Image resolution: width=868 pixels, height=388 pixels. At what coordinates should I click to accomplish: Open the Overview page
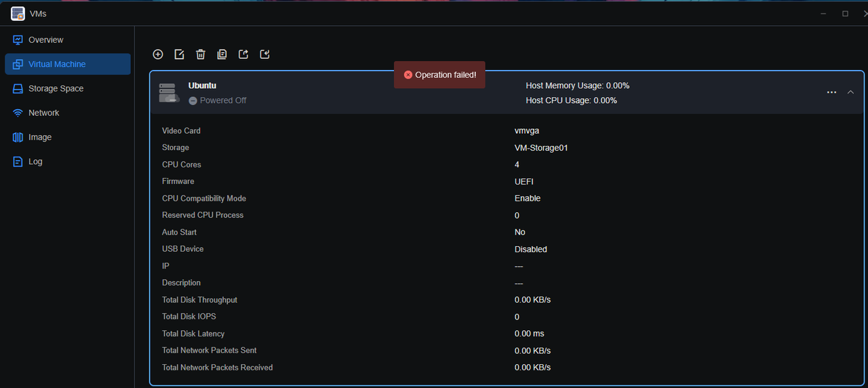click(x=68, y=40)
